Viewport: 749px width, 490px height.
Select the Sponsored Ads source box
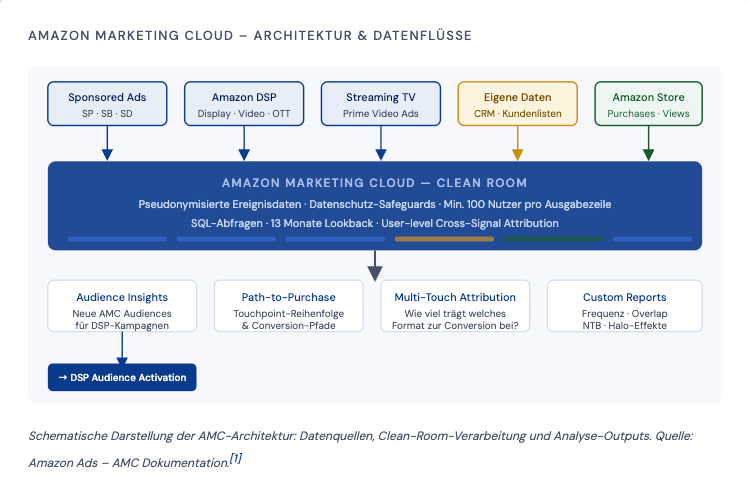(107, 104)
